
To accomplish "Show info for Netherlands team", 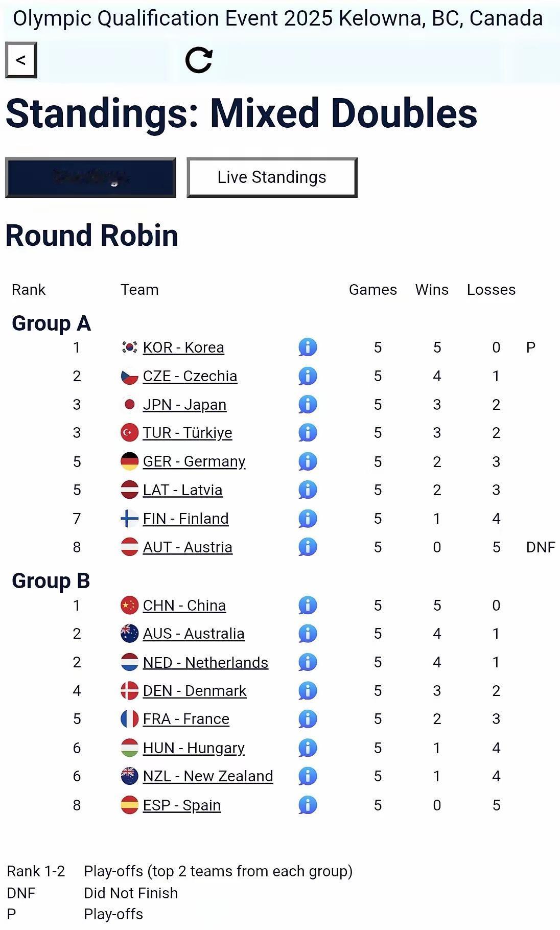I will [x=308, y=662].
